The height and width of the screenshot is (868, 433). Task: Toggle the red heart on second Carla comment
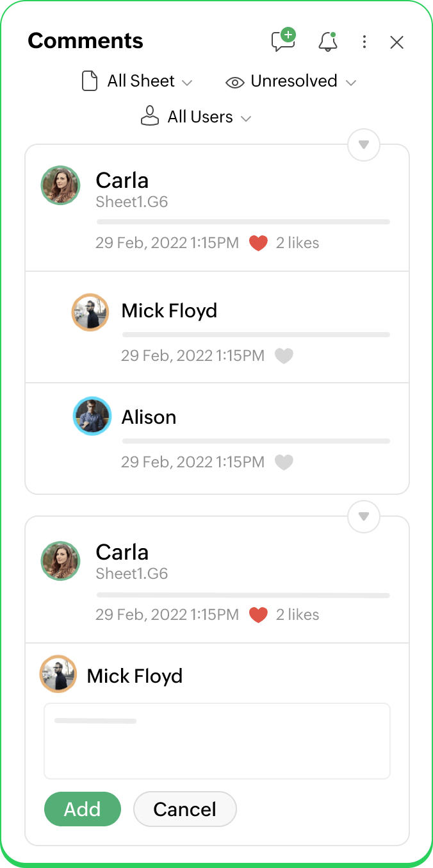tap(258, 615)
